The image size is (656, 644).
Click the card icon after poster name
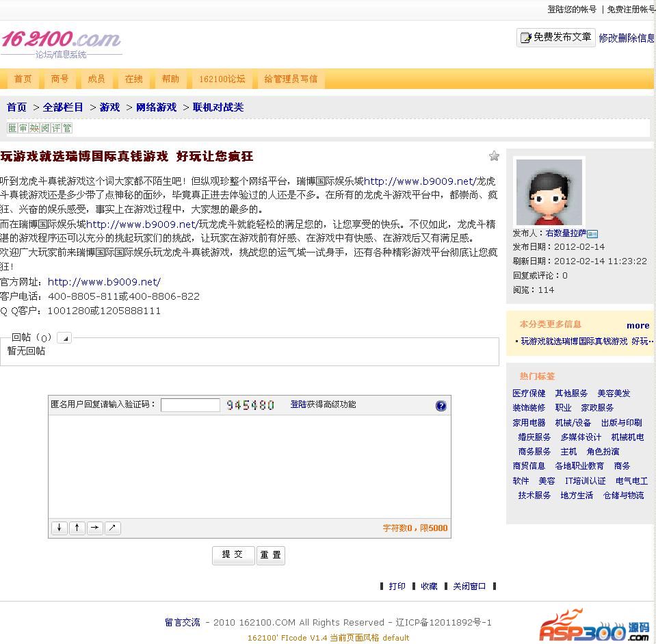[x=592, y=234]
